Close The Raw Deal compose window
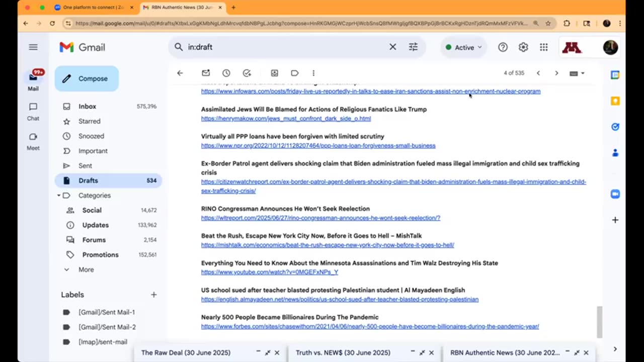This screenshot has height=362, width=644. (277, 353)
